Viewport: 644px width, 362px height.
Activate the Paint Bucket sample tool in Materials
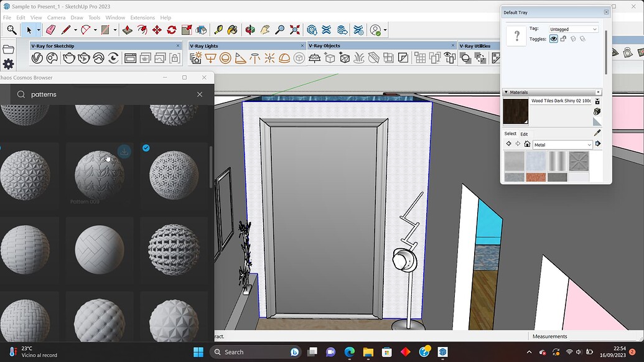pos(597,132)
